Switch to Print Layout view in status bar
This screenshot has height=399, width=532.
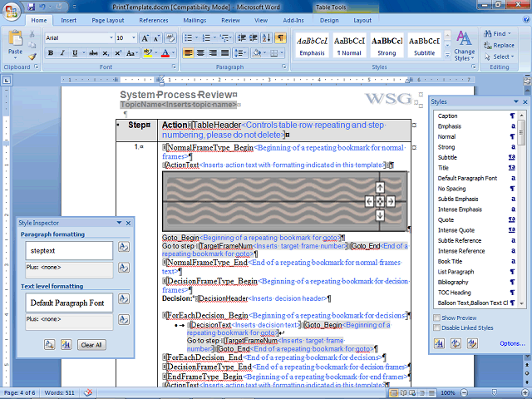pos(394,393)
